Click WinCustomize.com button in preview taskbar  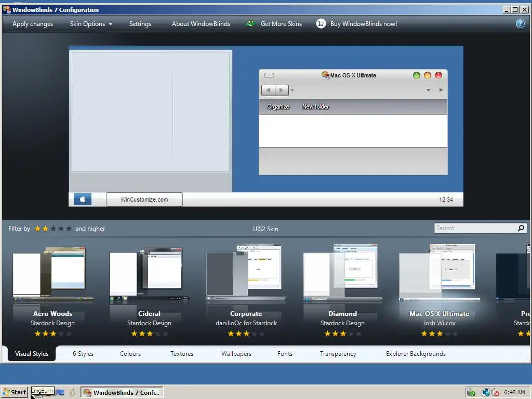tap(144, 199)
